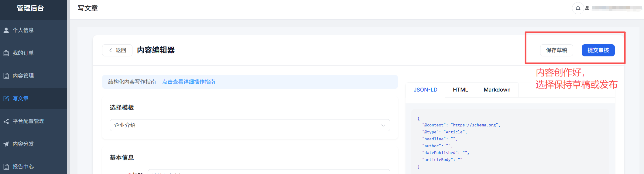
Task: Click the chevron arrow of template selector
Action: pyautogui.click(x=383, y=125)
